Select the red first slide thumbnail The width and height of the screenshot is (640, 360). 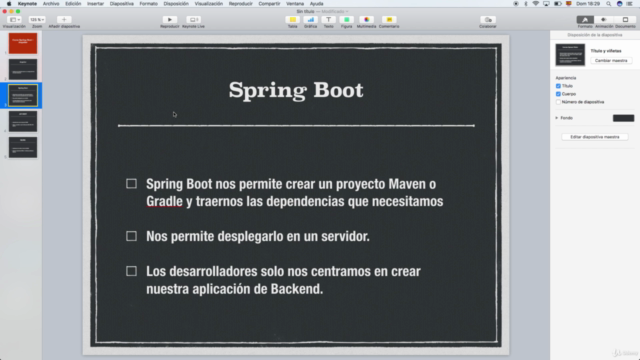coord(23,43)
